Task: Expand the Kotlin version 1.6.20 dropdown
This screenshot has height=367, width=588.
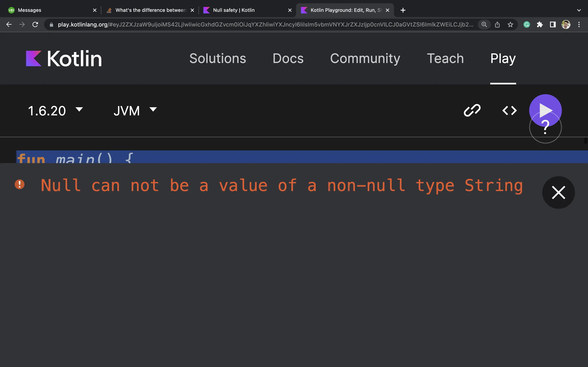Action: tap(56, 110)
